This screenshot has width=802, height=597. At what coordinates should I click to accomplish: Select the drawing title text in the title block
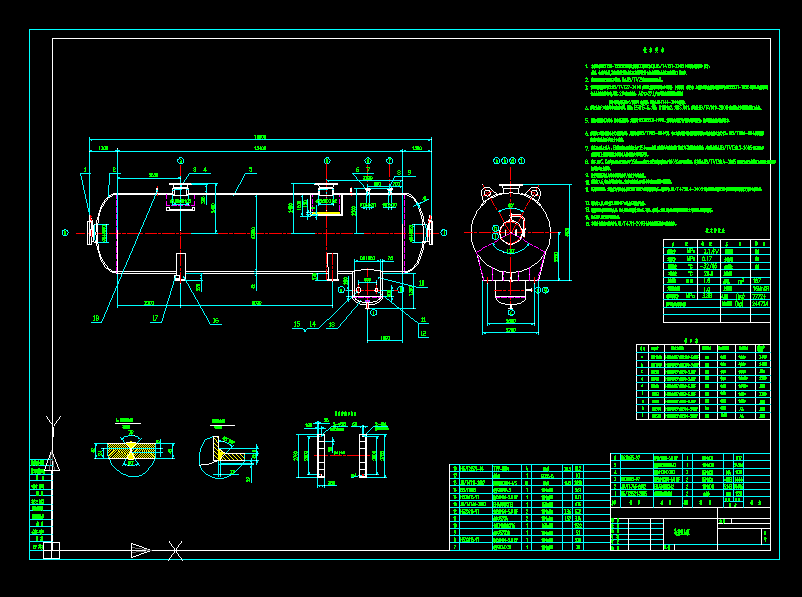point(682,531)
